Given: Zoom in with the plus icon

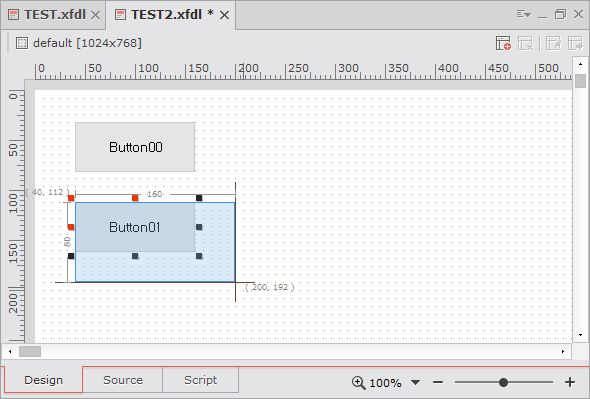Looking at the screenshot, I should tap(570, 382).
